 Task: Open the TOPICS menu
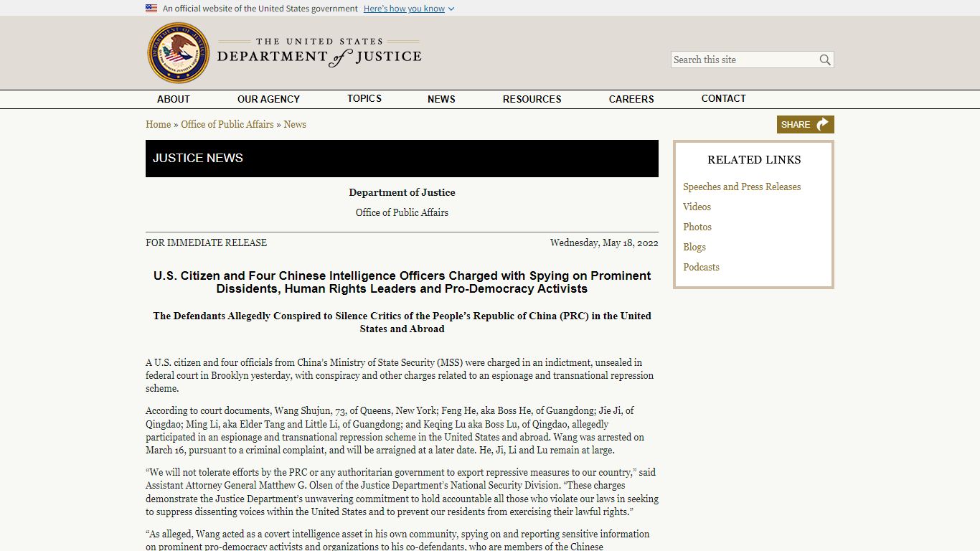364,99
